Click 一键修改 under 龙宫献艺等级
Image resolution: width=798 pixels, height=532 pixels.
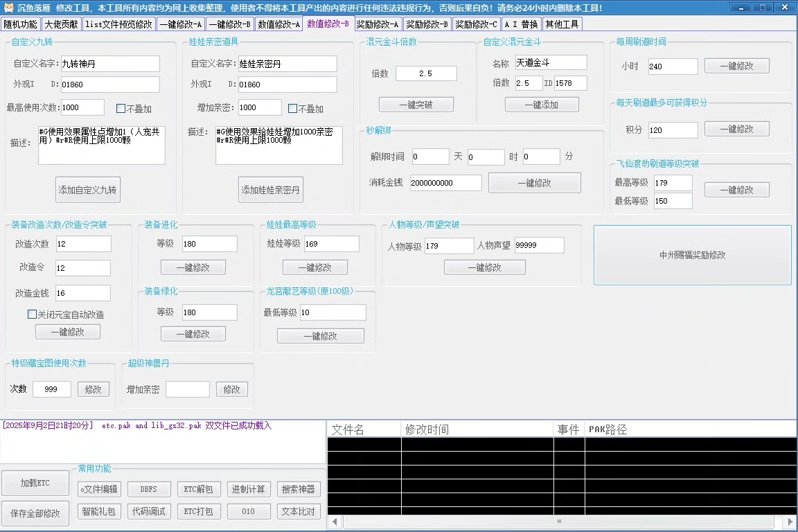pyautogui.click(x=321, y=336)
